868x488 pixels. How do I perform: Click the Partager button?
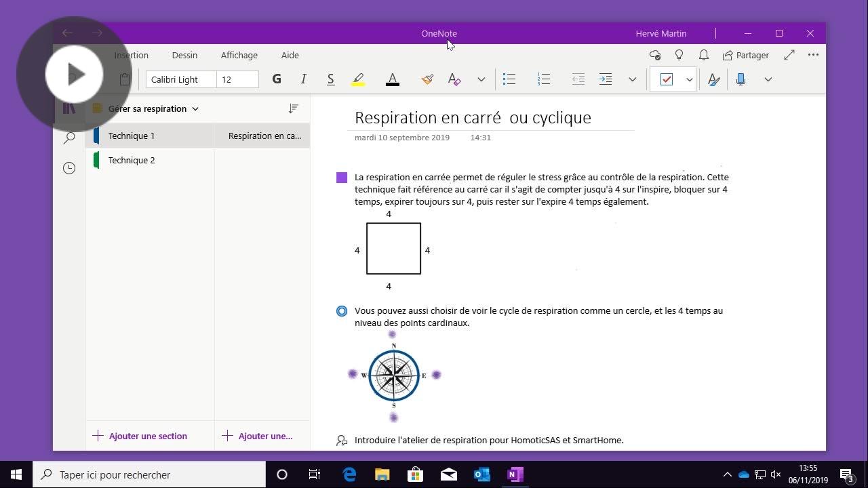tap(746, 55)
